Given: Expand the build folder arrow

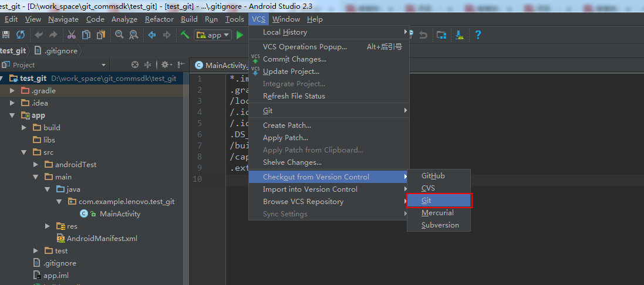Looking at the screenshot, I should (x=24, y=127).
